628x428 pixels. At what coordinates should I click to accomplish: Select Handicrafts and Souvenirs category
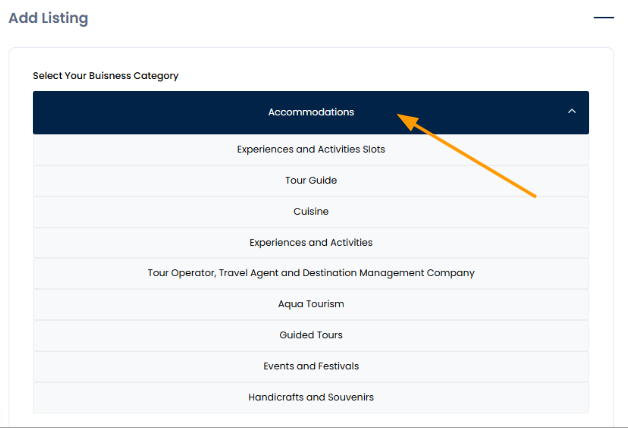tap(310, 397)
